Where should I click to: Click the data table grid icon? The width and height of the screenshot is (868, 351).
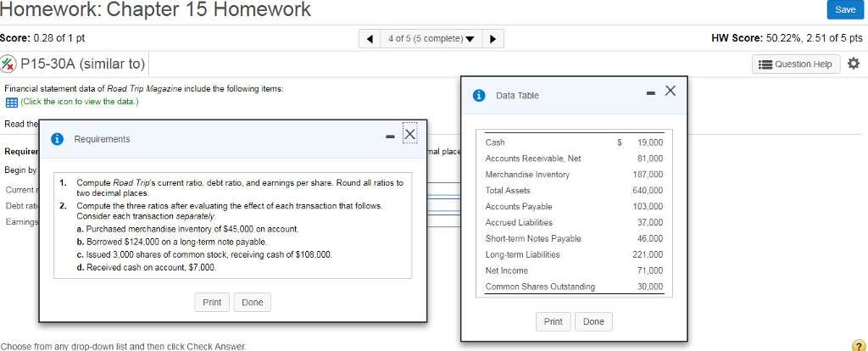(12, 103)
